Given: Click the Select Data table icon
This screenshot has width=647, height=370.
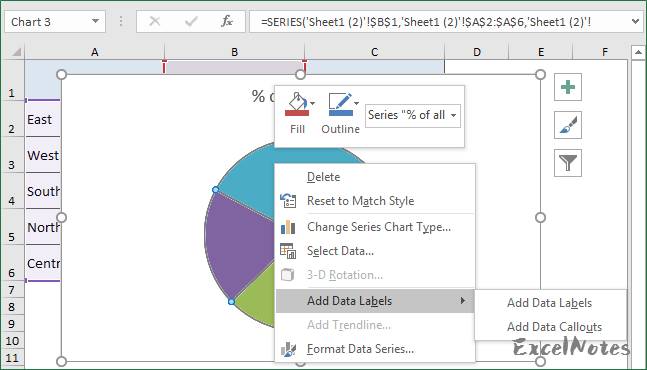Looking at the screenshot, I should click(x=288, y=251).
